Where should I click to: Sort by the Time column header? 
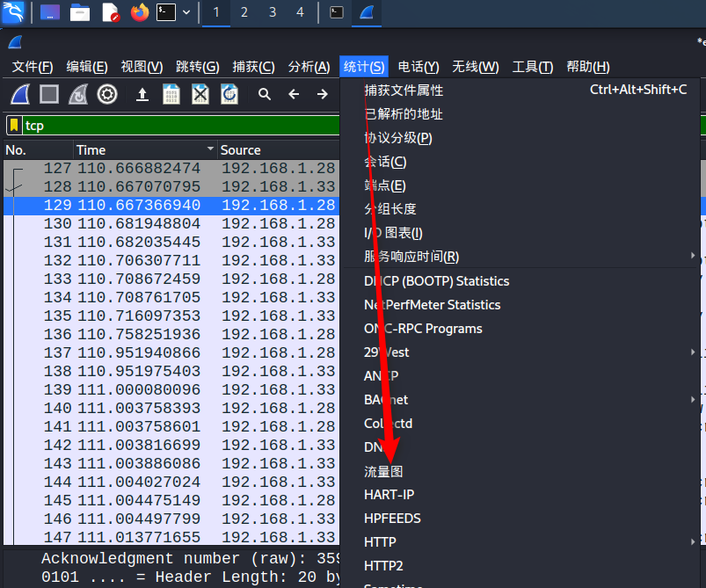coord(145,150)
